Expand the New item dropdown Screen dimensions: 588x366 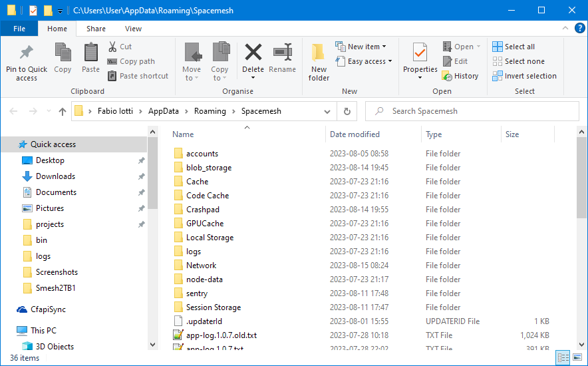tap(384, 47)
